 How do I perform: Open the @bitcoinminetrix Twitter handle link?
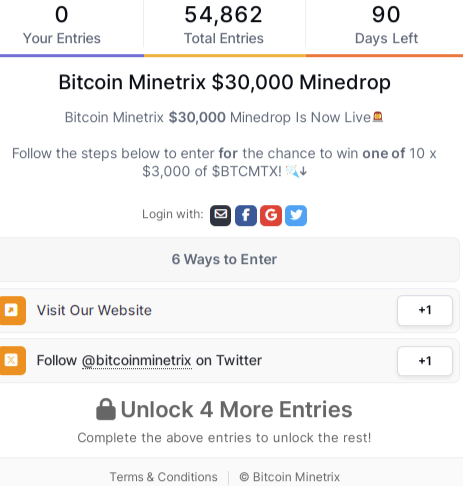(137, 361)
